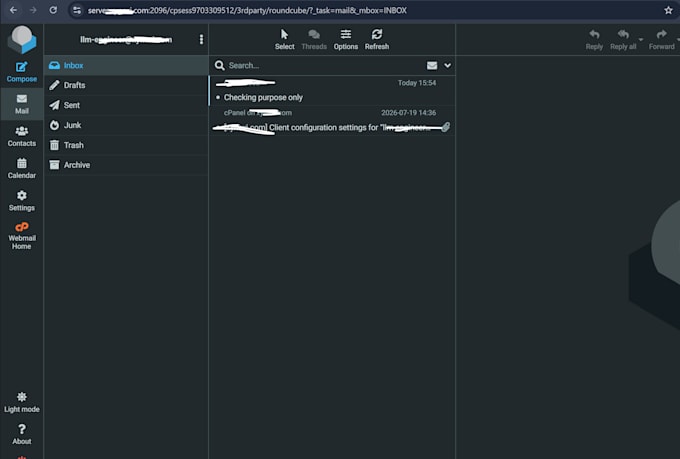This screenshot has width=680, height=459.
Task: Expand the Reply all dropdown arrow
Action: (641, 39)
